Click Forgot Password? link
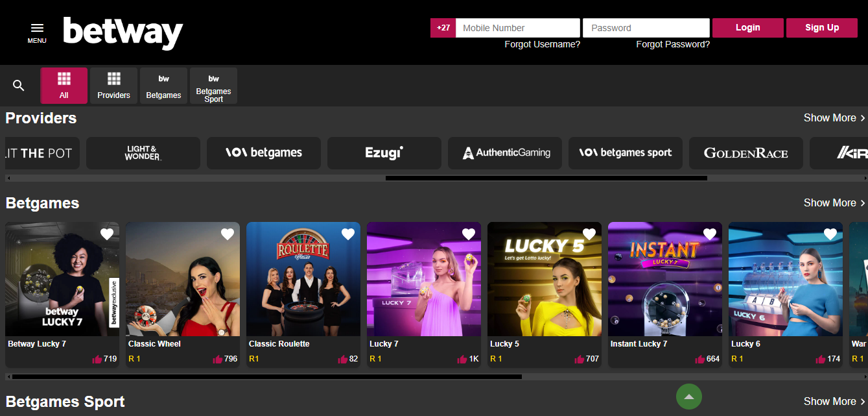Screen dimensions: 868x416 click(672, 45)
